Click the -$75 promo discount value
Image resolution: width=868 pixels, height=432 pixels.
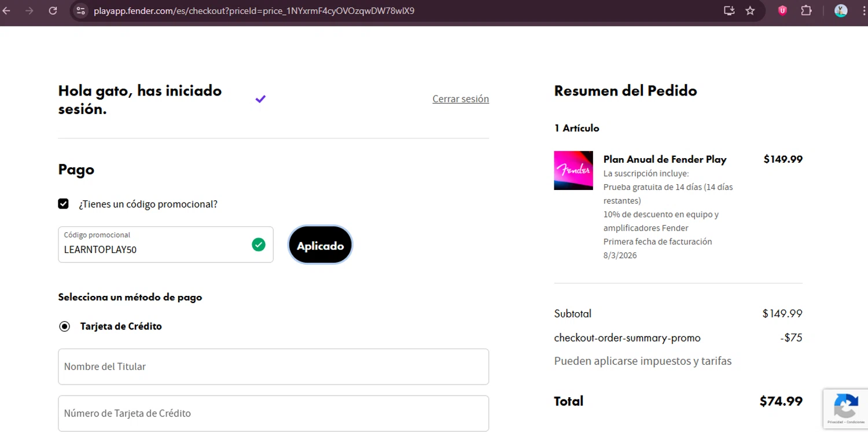[791, 338]
